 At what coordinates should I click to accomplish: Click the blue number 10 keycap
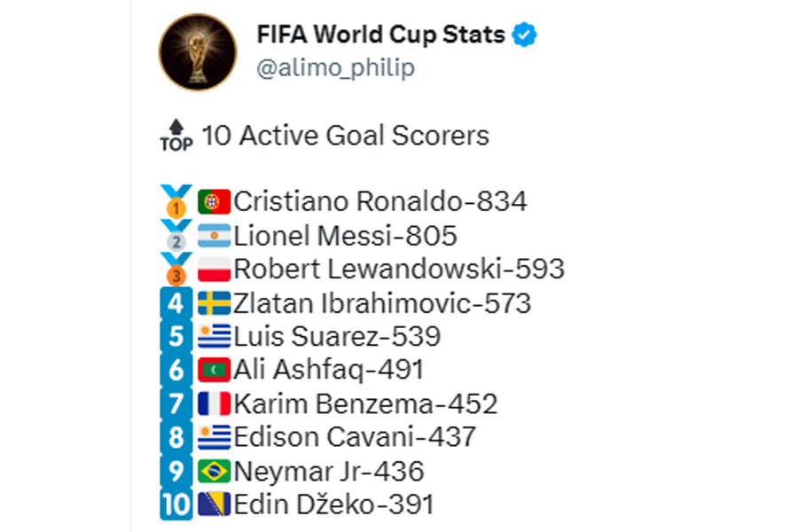(x=176, y=505)
